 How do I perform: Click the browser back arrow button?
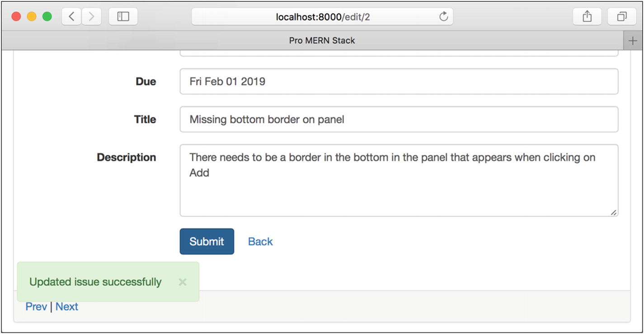[x=71, y=17]
